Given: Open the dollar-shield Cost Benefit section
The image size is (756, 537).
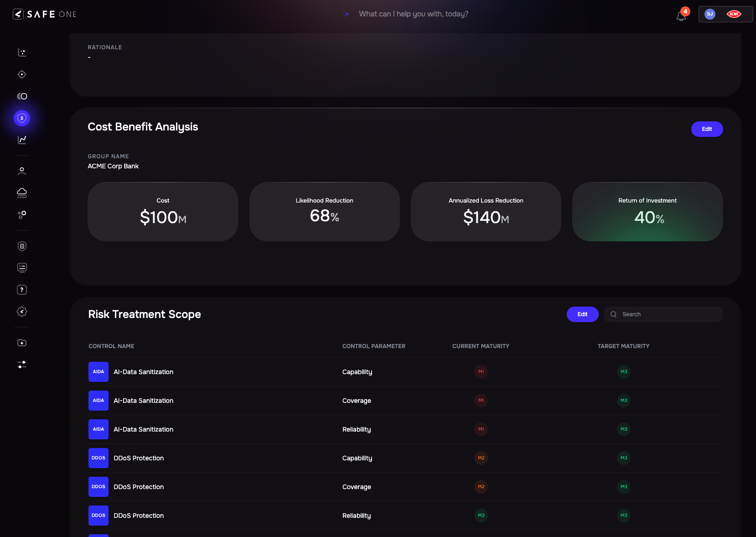Looking at the screenshot, I should tap(21, 118).
